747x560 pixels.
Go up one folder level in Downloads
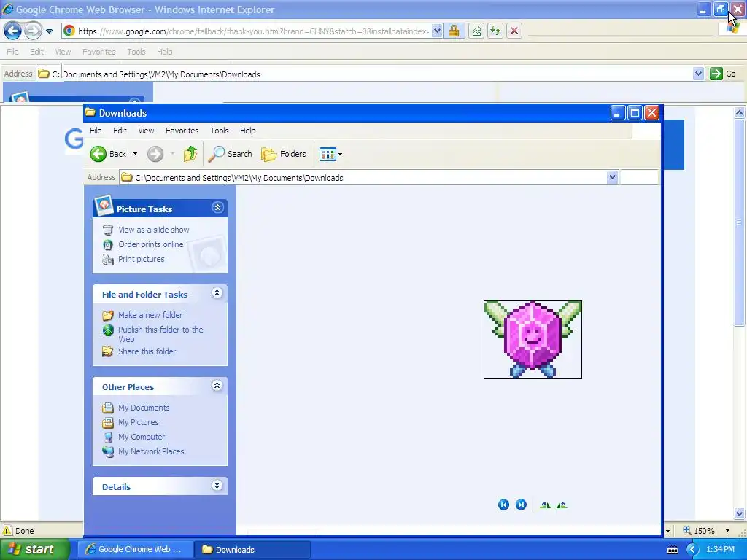point(190,154)
